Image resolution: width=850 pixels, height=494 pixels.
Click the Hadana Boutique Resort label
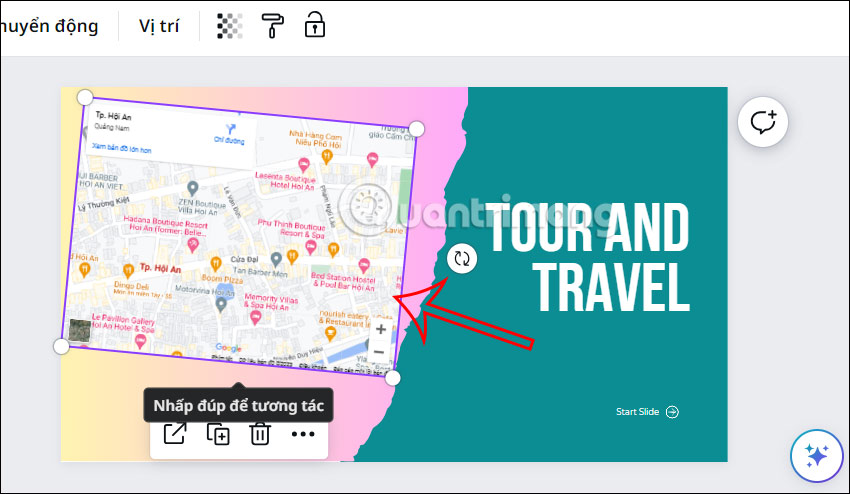pyautogui.click(x=165, y=224)
